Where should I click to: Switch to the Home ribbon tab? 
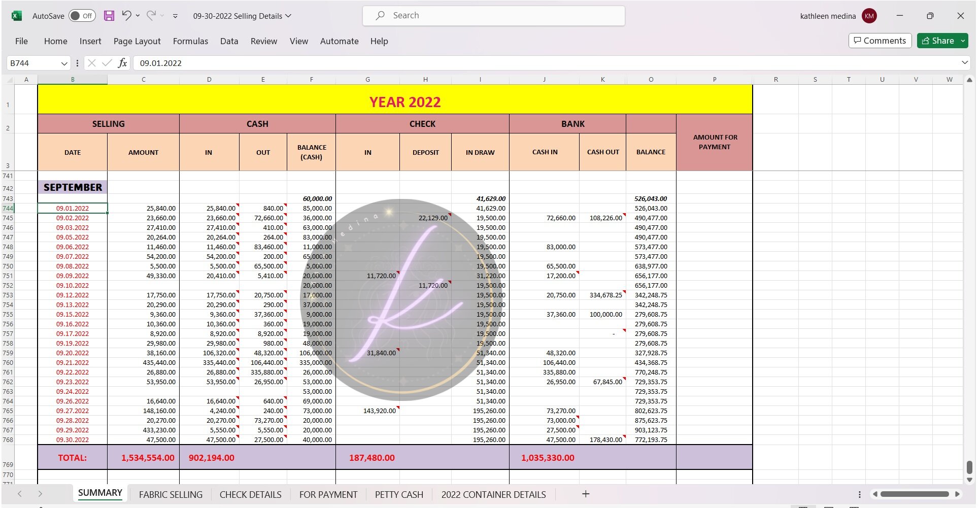56,41
